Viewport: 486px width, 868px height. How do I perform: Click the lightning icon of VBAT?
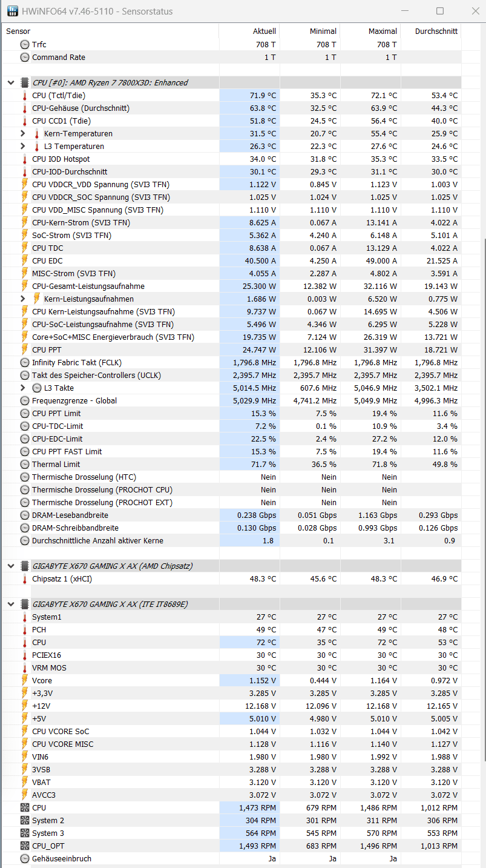(x=25, y=782)
